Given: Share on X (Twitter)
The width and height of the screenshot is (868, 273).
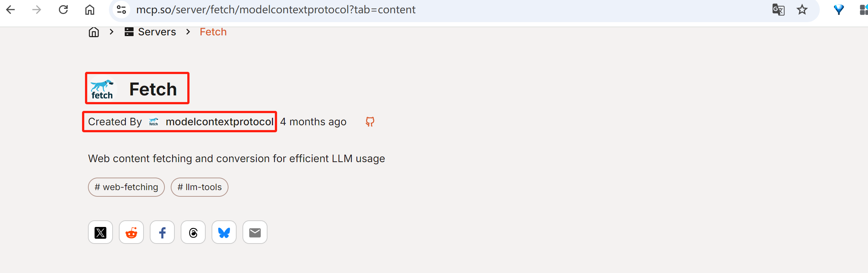Looking at the screenshot, I should coord(100,232).
